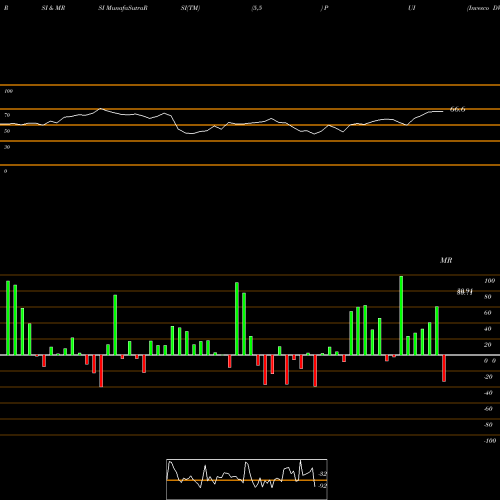Click the 'SI & MR' title text
500x500 pixels.
(53, 8)
